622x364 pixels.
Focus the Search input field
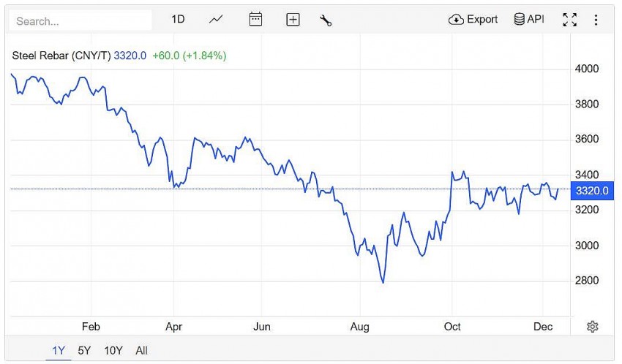(80, 21)
